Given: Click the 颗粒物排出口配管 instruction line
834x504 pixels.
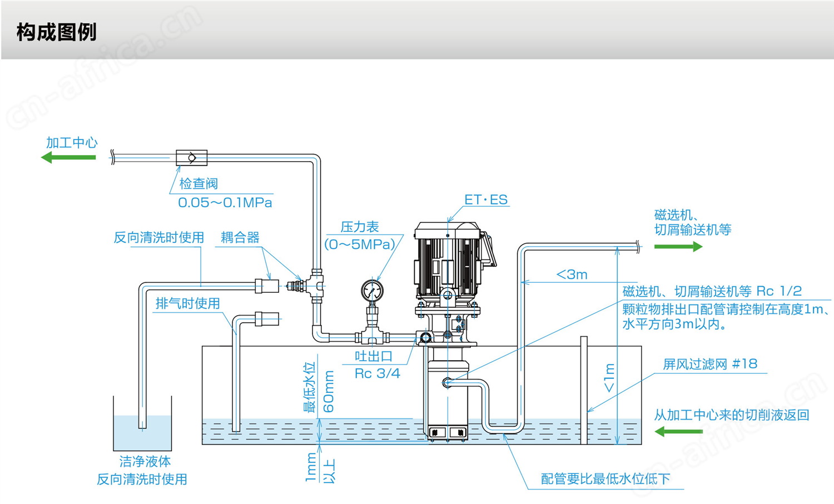Looking at the screenshot, I should [727, 309].
